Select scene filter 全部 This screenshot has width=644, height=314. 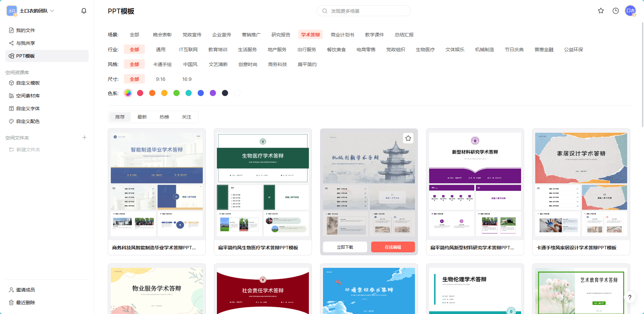coord(134,35)
